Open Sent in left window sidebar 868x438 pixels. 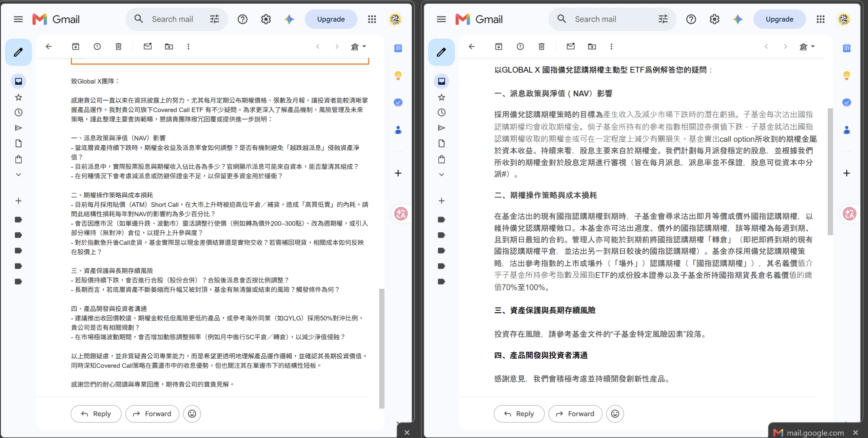pos(18,128)
